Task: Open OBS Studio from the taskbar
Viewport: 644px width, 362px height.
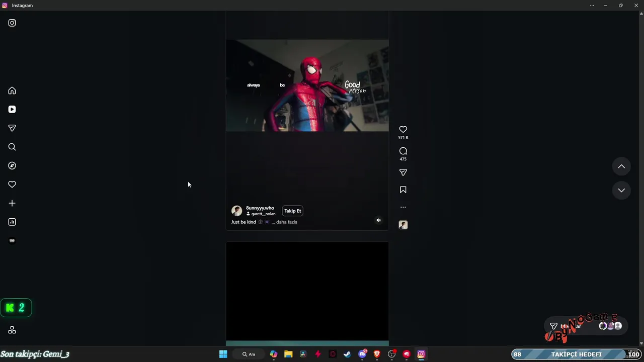Action: tap(392, 354)
